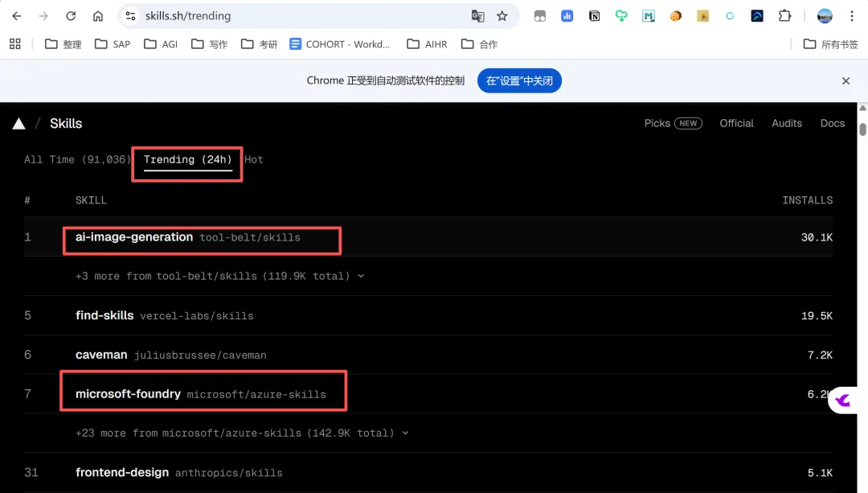Open the 合作 bookmarks folder
This screenshot has height=493, width=868.
[479, 43]
